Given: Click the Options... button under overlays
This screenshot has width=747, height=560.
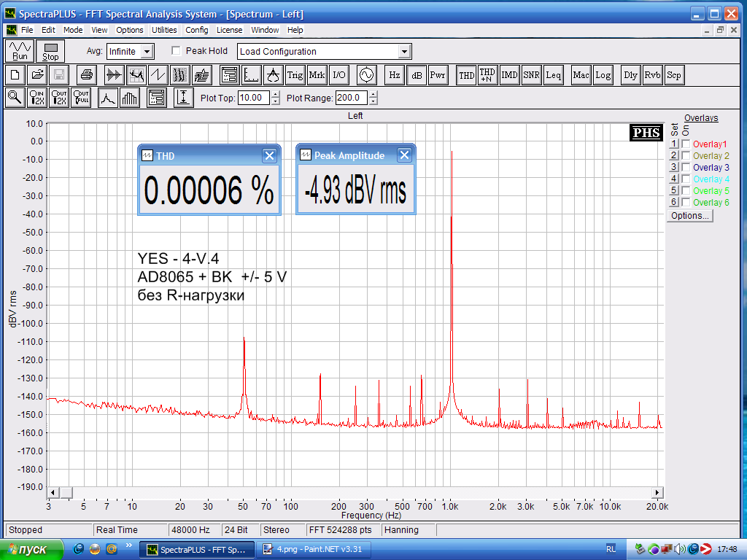Looking at the screenshot, I should [689, 216].
